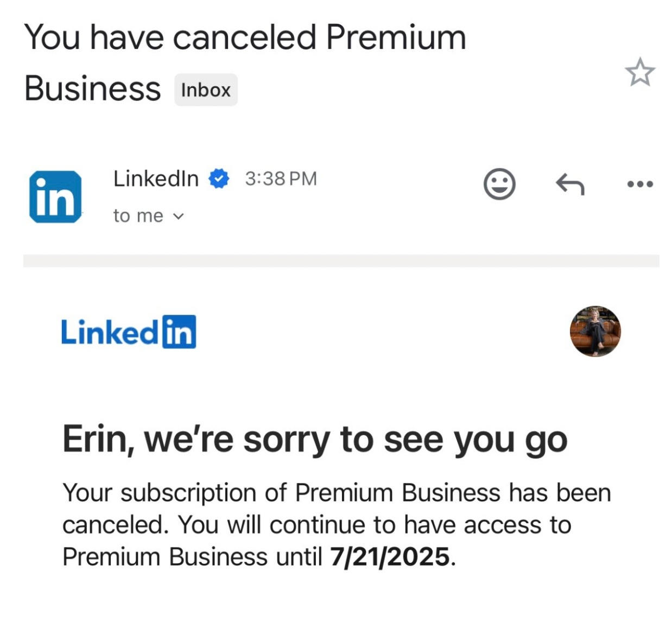Open the round profile photo thumbnail

pos(595,331)
